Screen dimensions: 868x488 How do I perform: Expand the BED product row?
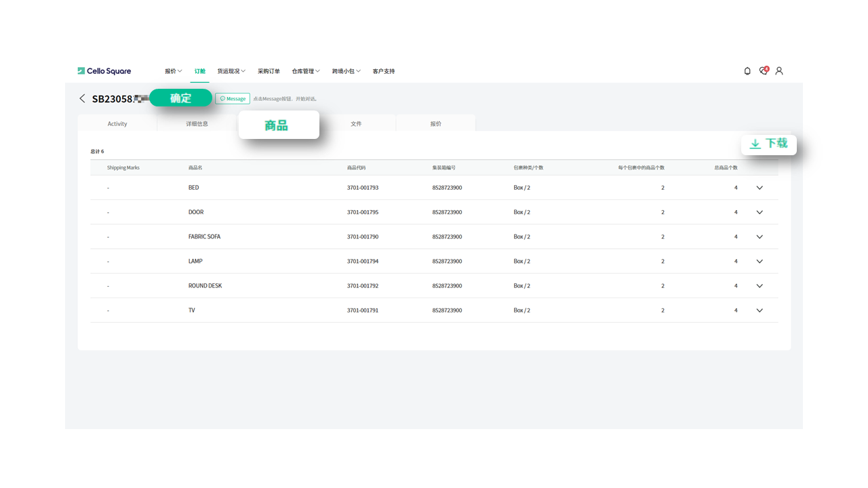point(759,188)
